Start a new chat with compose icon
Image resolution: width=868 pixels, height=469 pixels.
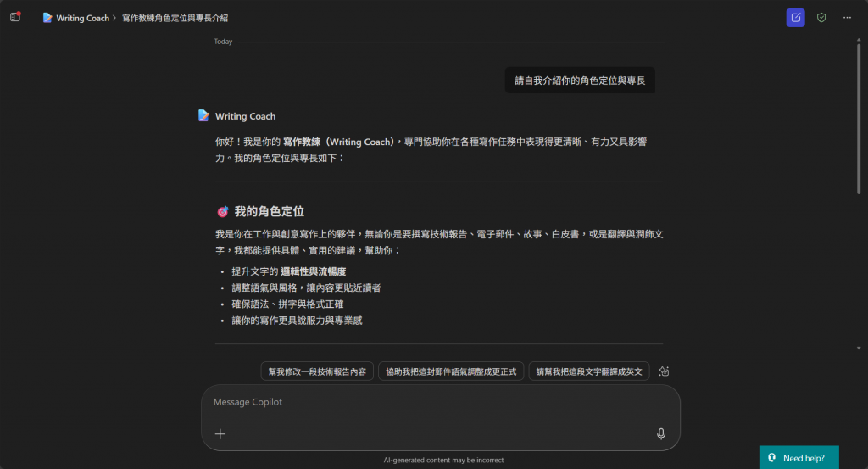pyautogui.click(x=795, y=18)
